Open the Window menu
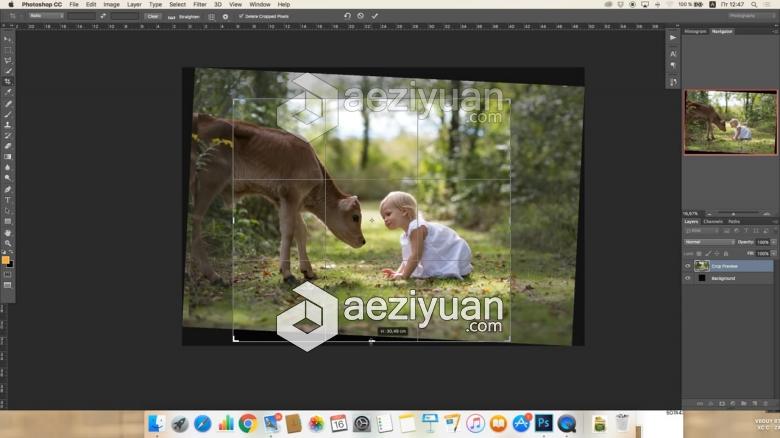Image resolution: width=780 pixels, height=438 pixels. tap(260, 4)
